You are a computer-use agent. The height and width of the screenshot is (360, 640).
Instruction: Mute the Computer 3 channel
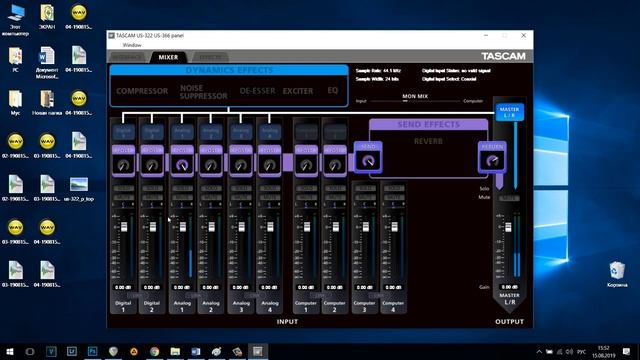click(x=365, y=197)
